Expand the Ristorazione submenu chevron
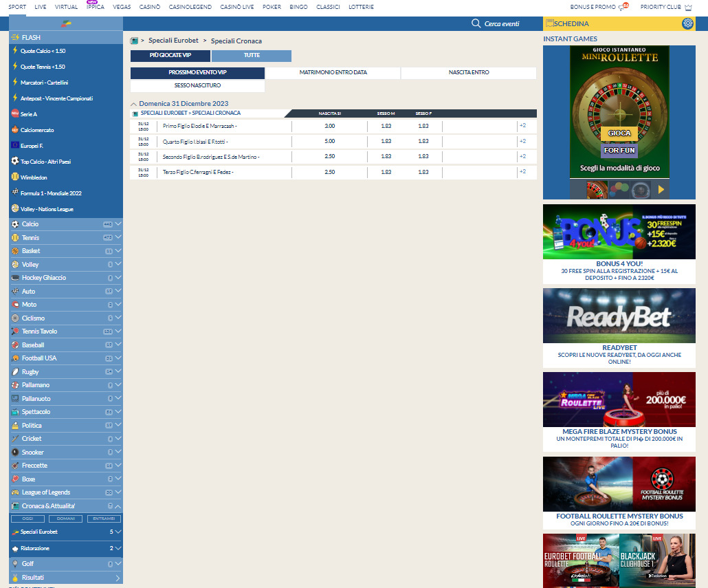Screen dimensions: 708x588 pyautogui.click(x=118, y=548)
